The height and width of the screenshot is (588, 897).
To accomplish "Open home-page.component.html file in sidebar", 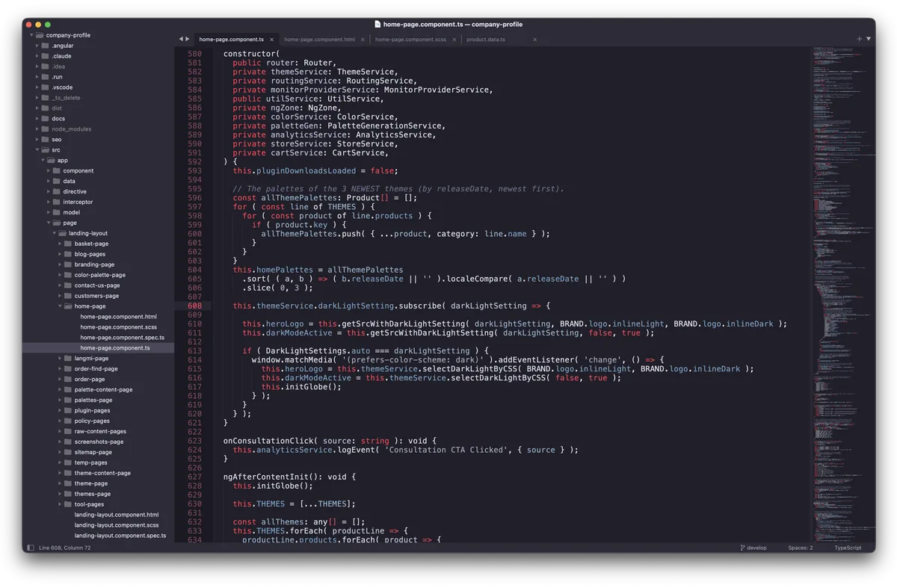I will tap(119, 317).
